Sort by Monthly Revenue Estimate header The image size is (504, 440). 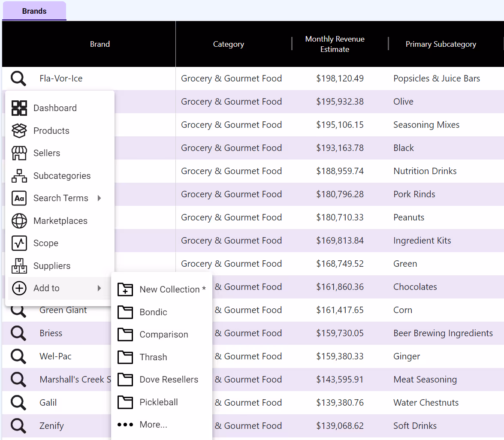click(335, 44)
